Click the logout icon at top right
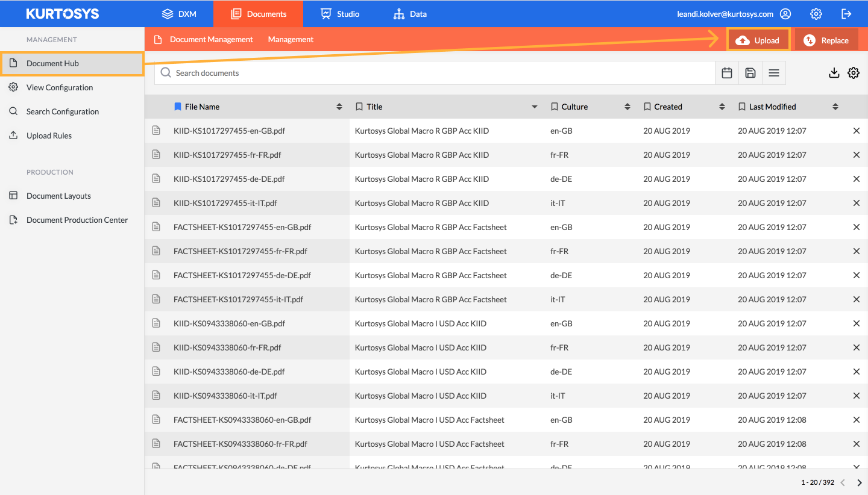Image resolution: width=868 pixels, height=495 pixels. [x=846, y=14]
